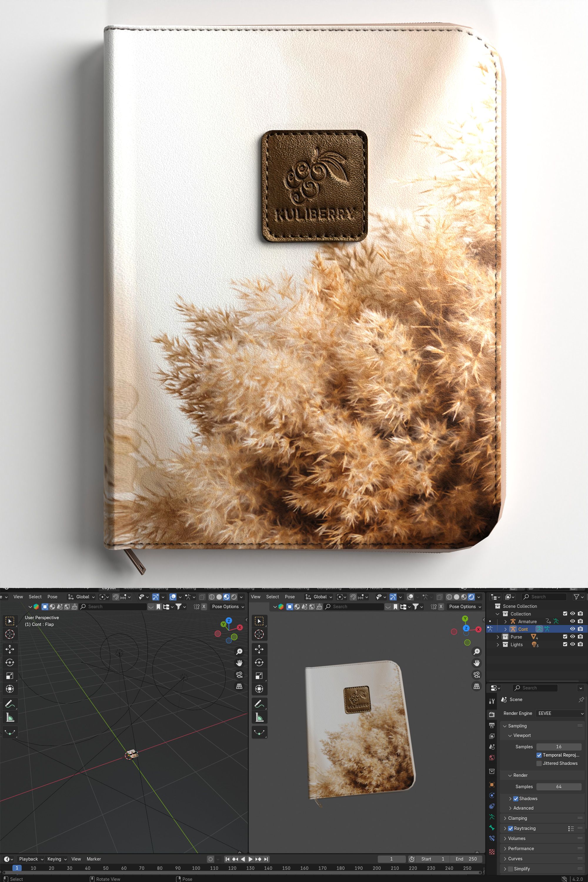
Task: Hide the Purse collection in viewport
Action: [x=572, y=637]
